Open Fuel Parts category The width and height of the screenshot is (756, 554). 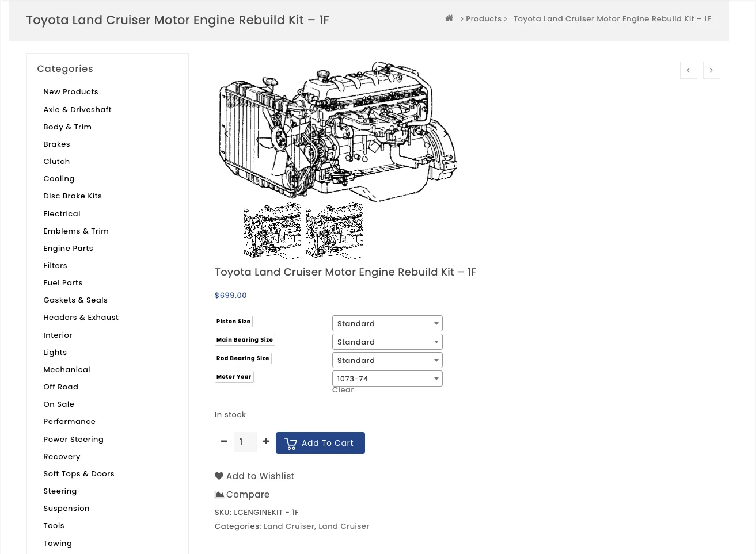[x=63, y=282]
